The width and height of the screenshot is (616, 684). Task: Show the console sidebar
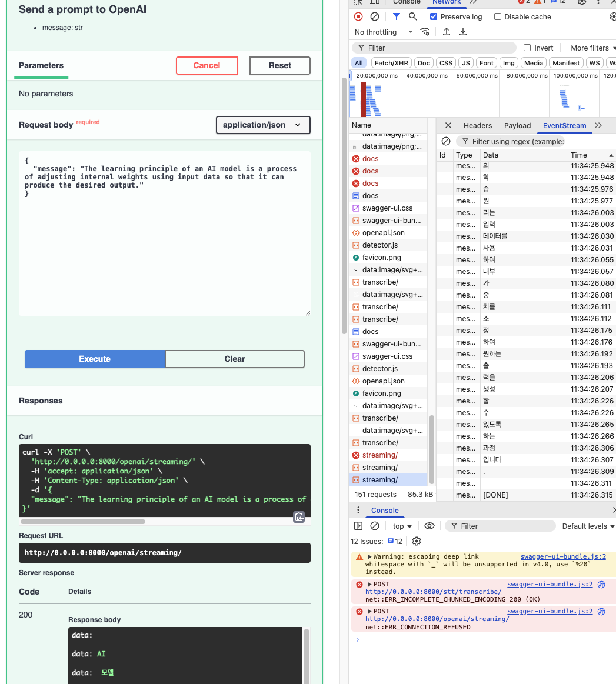(358, 526)
